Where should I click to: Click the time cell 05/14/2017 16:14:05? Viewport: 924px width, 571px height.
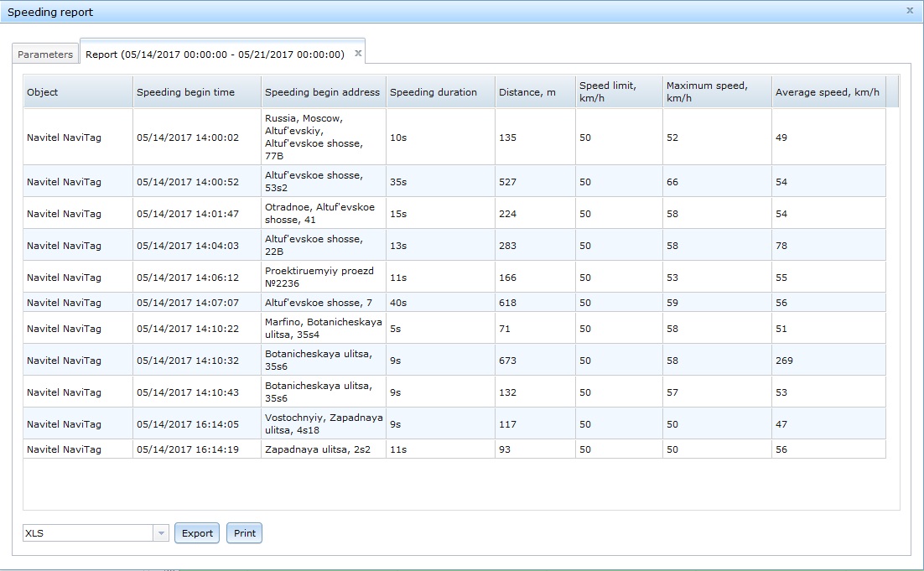coord(197,424)
